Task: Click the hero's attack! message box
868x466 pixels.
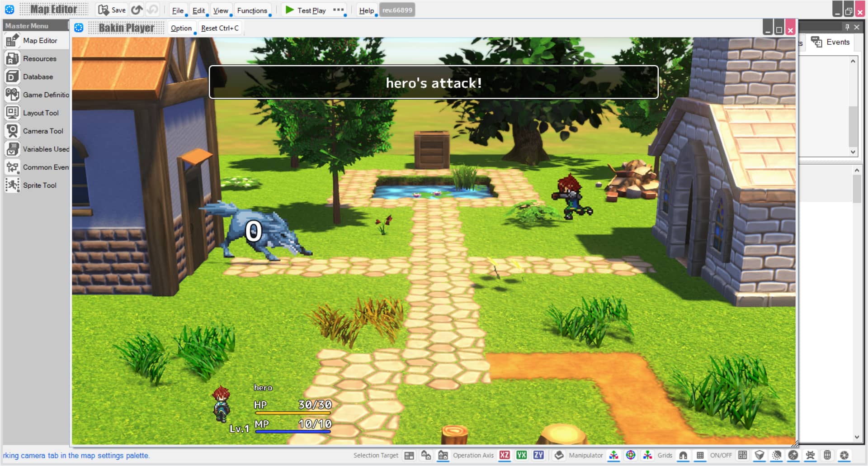Action: click(434, 82)
